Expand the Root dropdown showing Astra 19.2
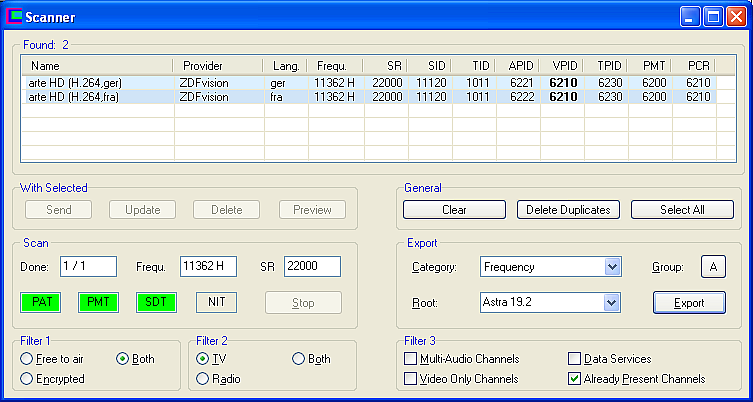Image resolution: width=753 pixels, height=402 pixels. point(612,302)
